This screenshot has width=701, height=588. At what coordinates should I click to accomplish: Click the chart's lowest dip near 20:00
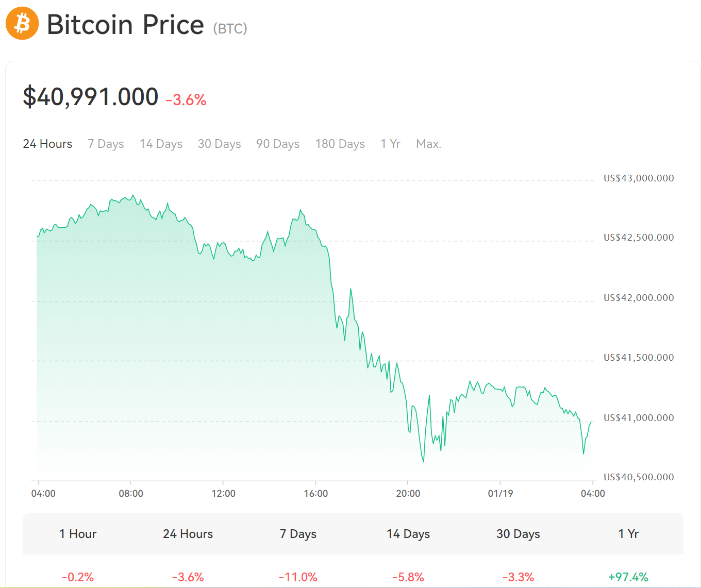(423, 461)
